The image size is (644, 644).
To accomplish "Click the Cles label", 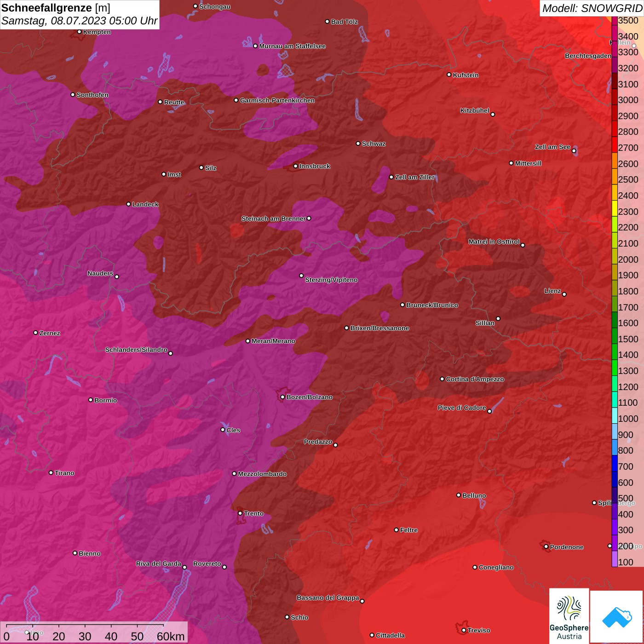I will tap(233, 430).
